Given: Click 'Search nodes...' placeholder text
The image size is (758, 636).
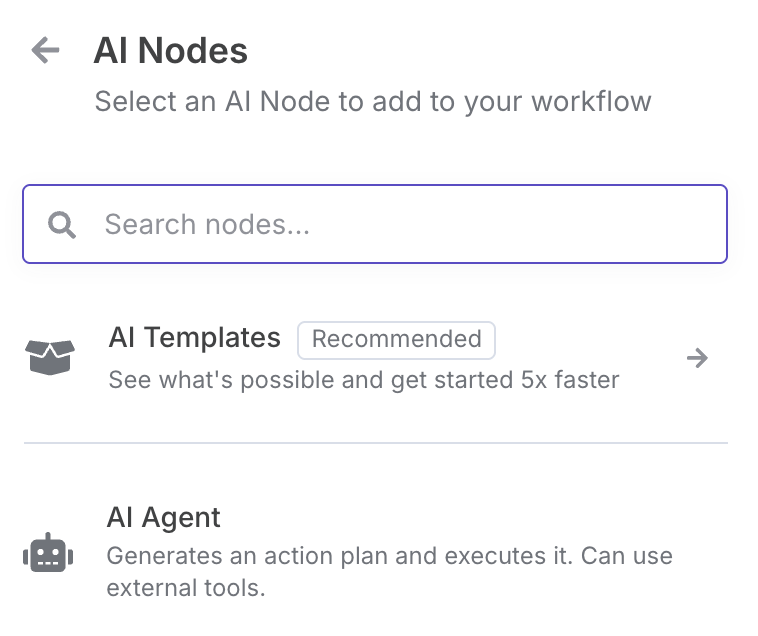Looking at the screenshot, I should tap(207, 225).
